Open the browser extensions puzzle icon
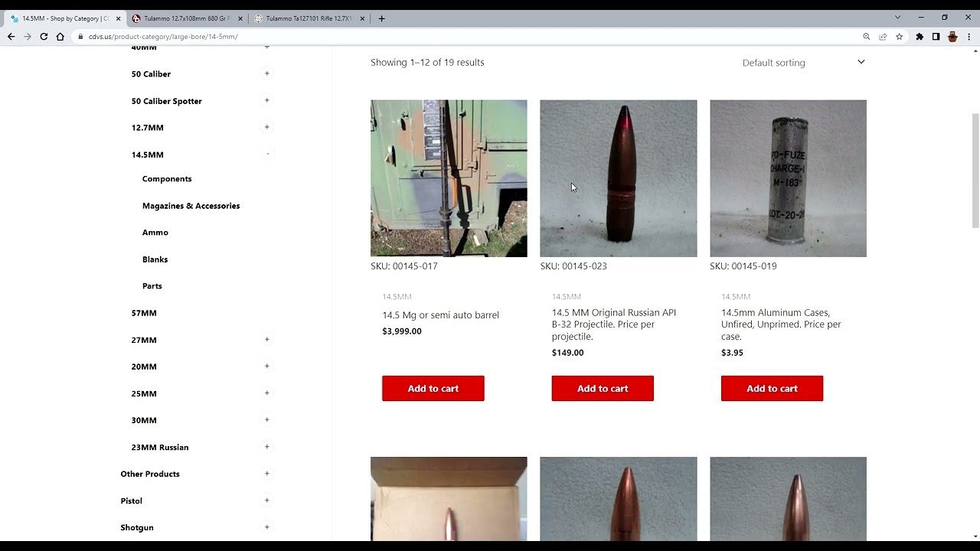 click(x=920, y=37)
